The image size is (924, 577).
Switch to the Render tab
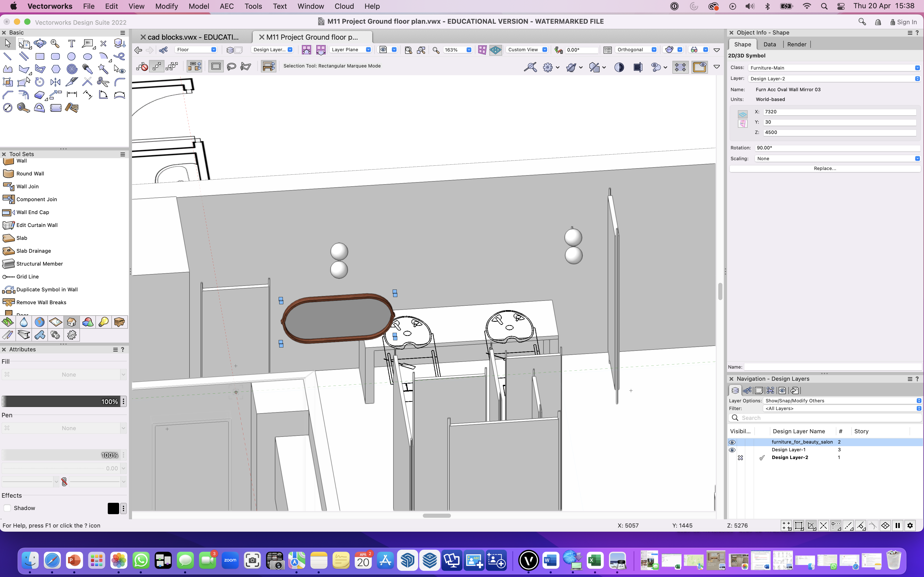point(796,44)
